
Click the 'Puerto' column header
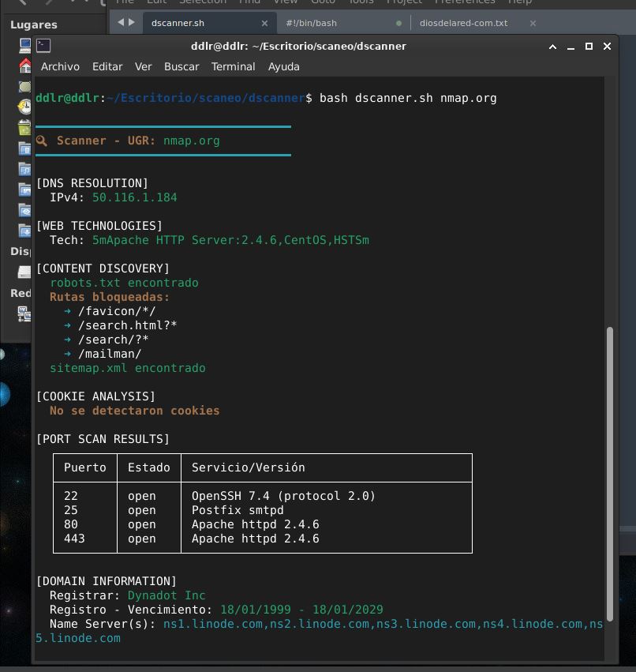pos(84,467)
